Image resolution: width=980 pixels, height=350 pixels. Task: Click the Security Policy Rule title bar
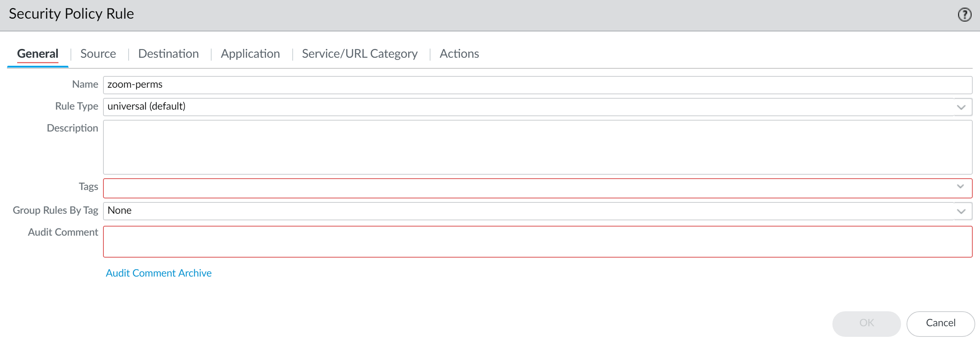tap(456, 15)
